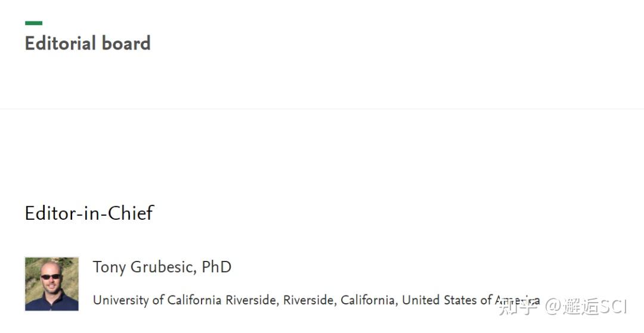Click the sunglasses in the editor's photo
Screen dimensions: 644x333
(x=51, y=277)
